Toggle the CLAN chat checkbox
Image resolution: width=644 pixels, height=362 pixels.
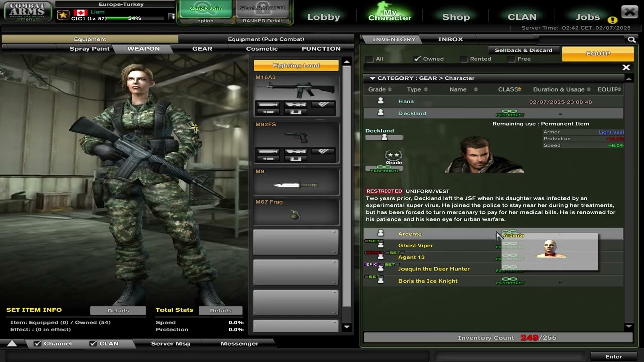(x=93, y=344)
